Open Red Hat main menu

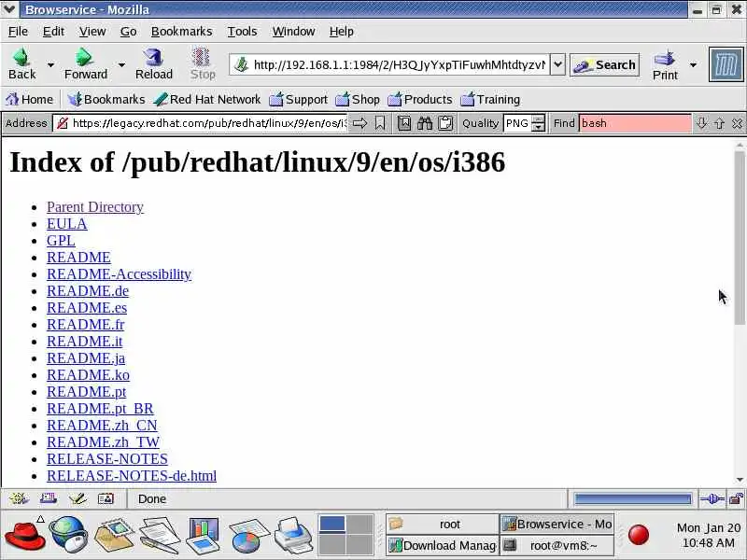point(25,535)
